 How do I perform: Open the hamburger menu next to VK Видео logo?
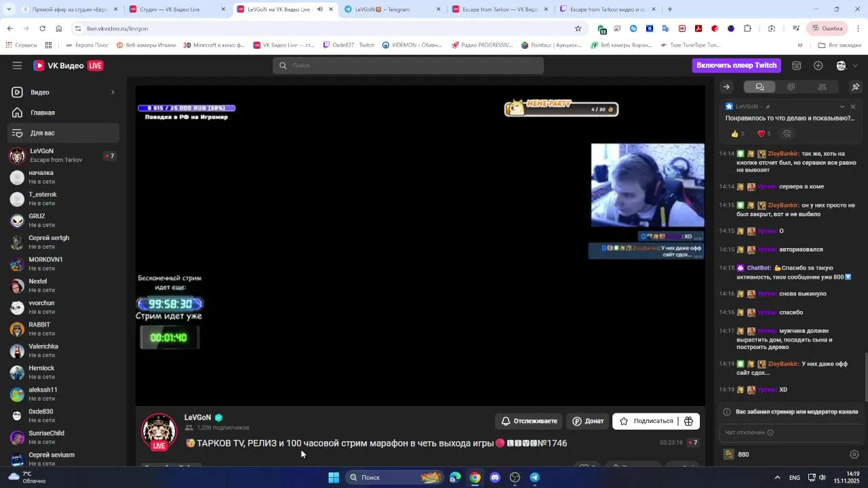pyautogui.click(x=17, y=66)
